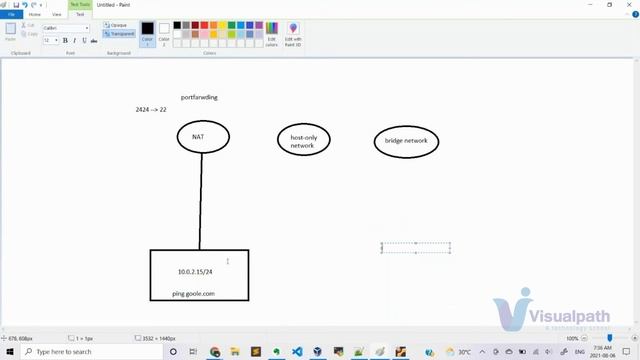This screenshot has width=640, height=360.
Task: Switch to the Home ribbon tab
Action: pos(35,14)
